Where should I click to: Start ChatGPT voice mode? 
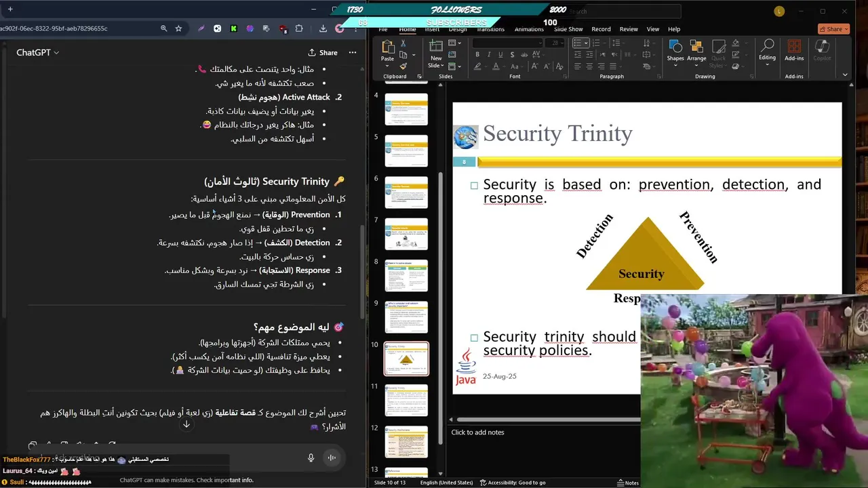[332, 457]
